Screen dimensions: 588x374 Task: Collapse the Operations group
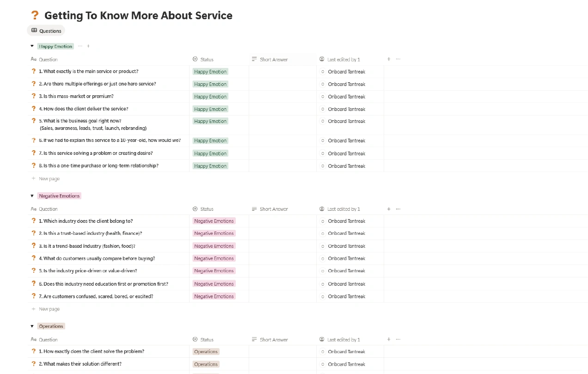(32, 326)
